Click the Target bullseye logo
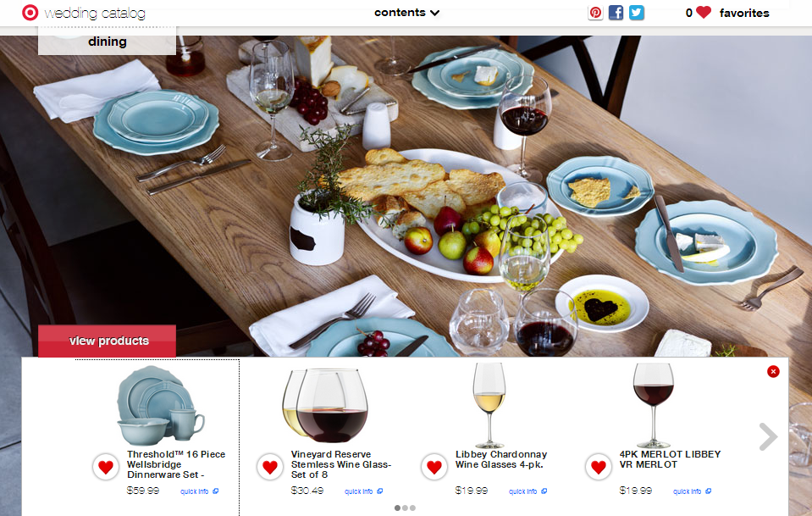This screenshot has width=812, height=516. tap(30, 13)
